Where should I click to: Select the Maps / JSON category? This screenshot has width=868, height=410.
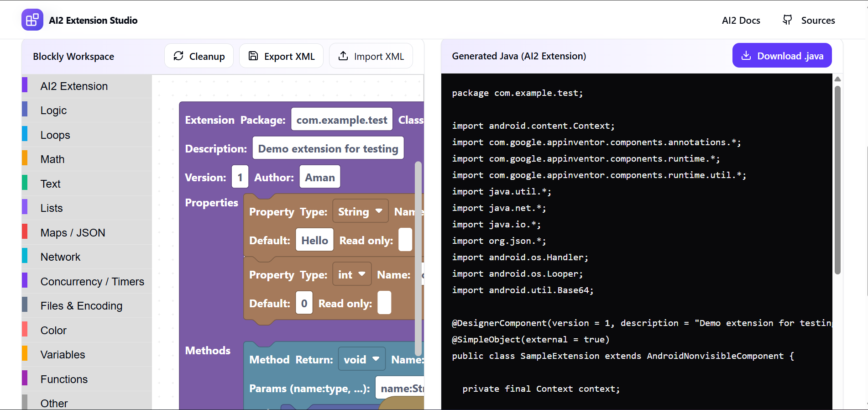click(73, 233)
